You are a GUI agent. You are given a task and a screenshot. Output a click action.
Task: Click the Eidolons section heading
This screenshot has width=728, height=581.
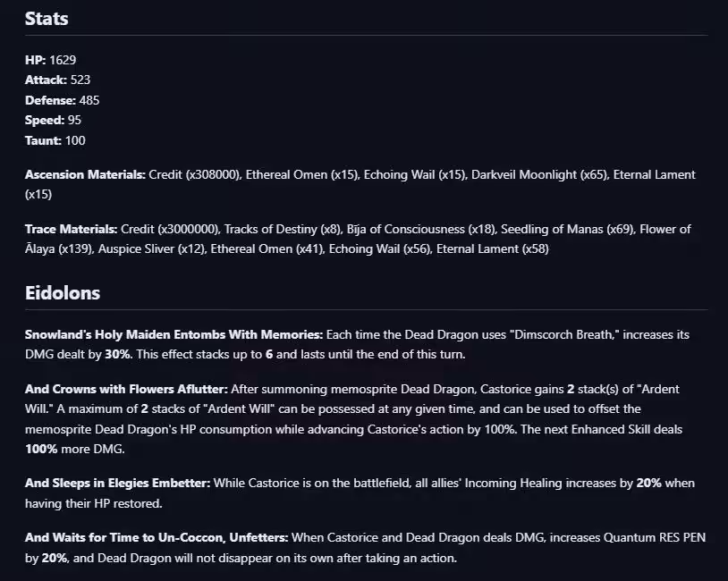tap(63, 293)
